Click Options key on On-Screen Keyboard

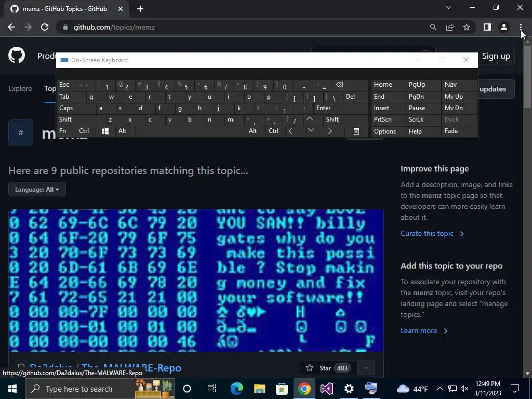point(388,131)
